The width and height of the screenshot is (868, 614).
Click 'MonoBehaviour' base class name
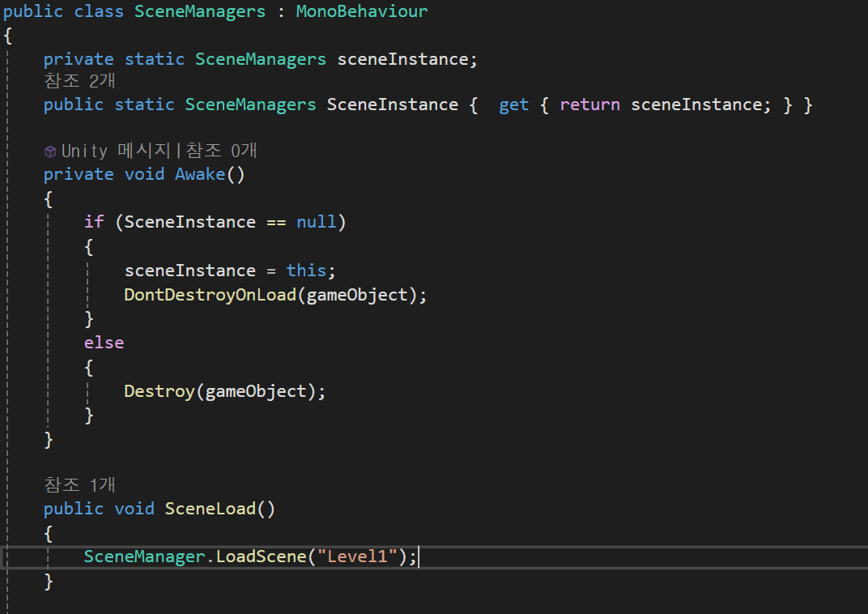(361, 11)
